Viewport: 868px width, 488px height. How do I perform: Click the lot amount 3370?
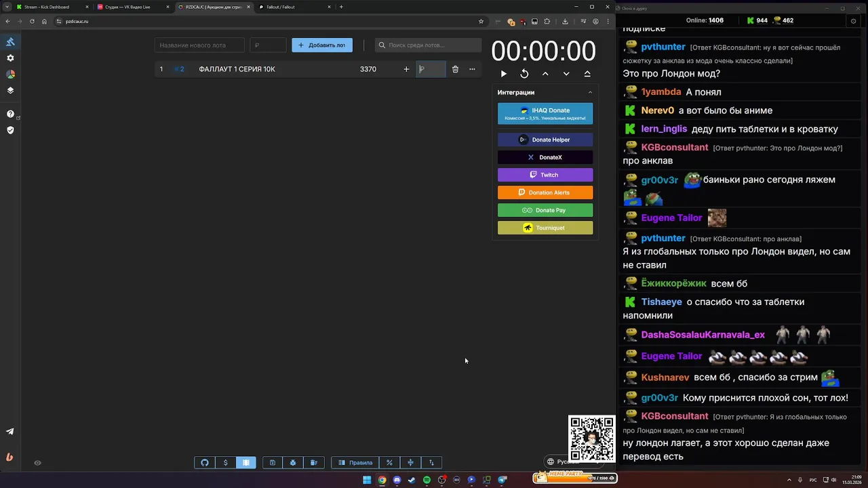368,69
